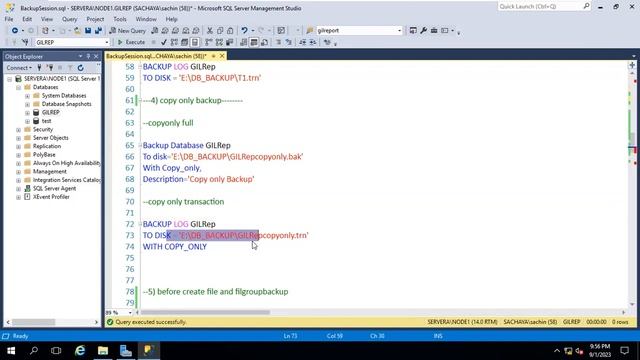Click the New Query toolbar button
Screen dimensions: 640x360
tap(128, 31)
